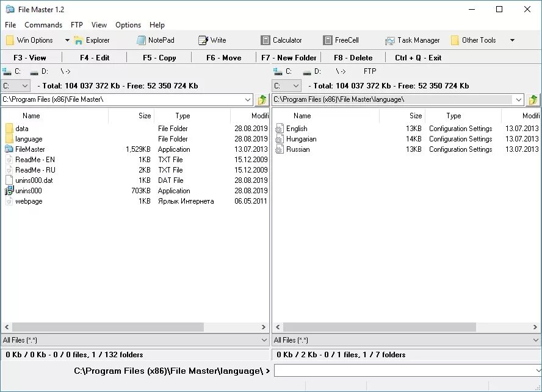This screenshot has height=392, width=542.
Task: Go up a folder in right pane
Action: tap(533, 100)
